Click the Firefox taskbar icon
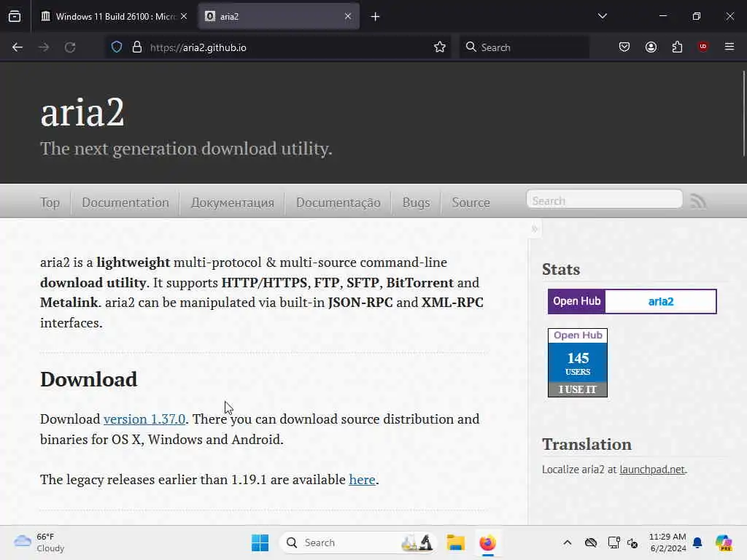The width and height of the screenshot is (747, 560). coord(488,542)
